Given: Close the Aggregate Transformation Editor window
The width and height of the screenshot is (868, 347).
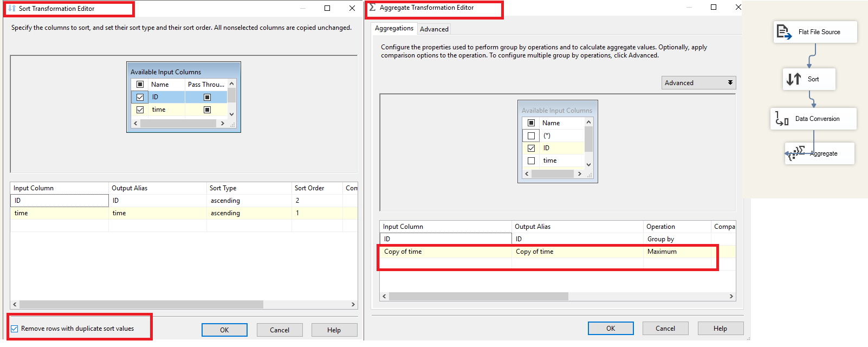Looking at the screenshot, I should point(738,7).
